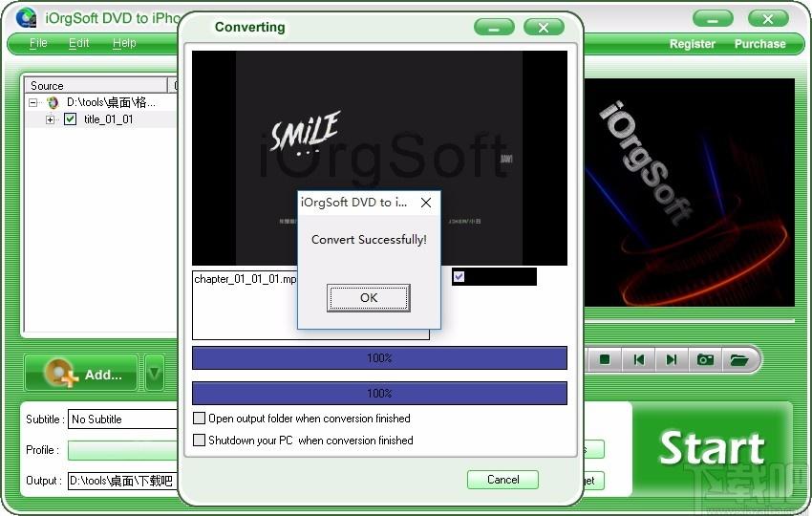The height and width of the screenshot is (516, 812).
Task: Minimize the Converting dialog
Action: 494,28
